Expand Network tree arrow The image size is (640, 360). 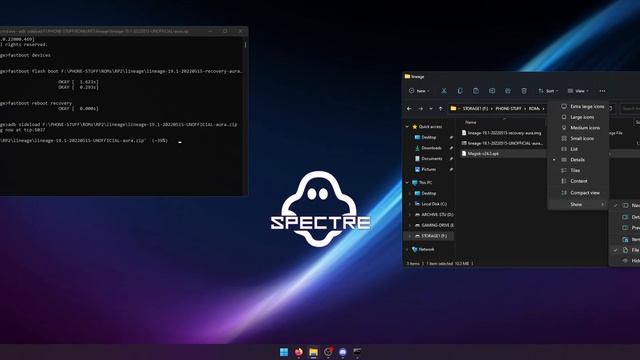click(407, 249)
